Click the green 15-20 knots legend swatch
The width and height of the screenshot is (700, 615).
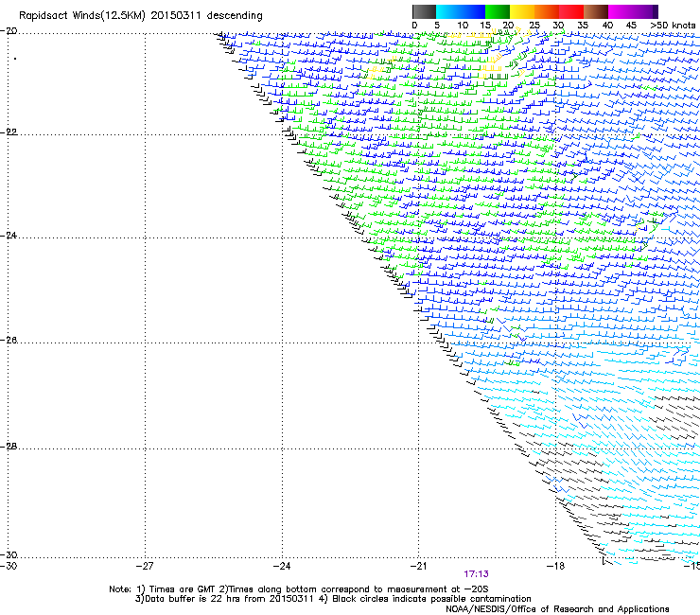coord(498,11)
